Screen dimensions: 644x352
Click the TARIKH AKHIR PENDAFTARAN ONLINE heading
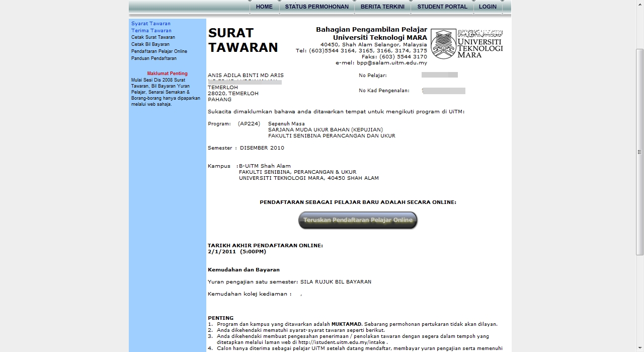point(265,246)
